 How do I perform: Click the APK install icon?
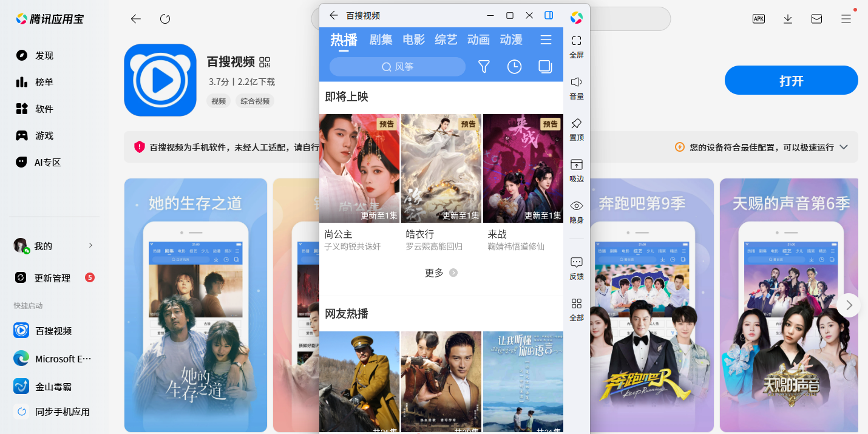[x=759, y=19]
